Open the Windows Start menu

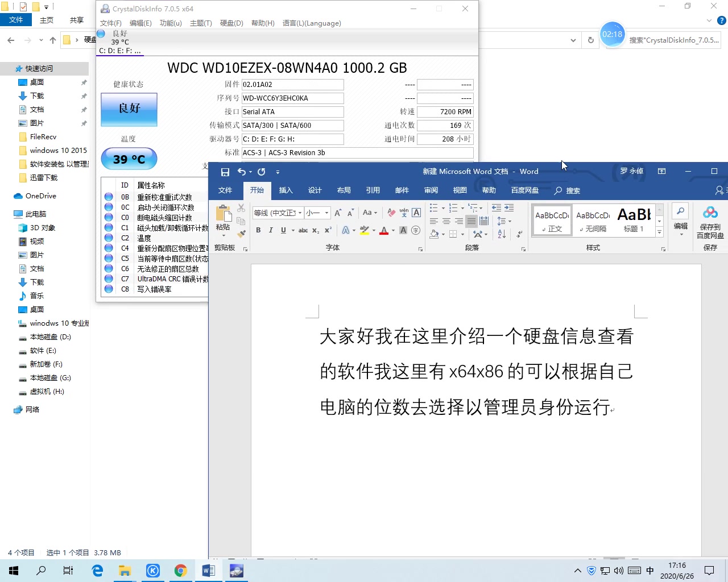click(14, 571)
